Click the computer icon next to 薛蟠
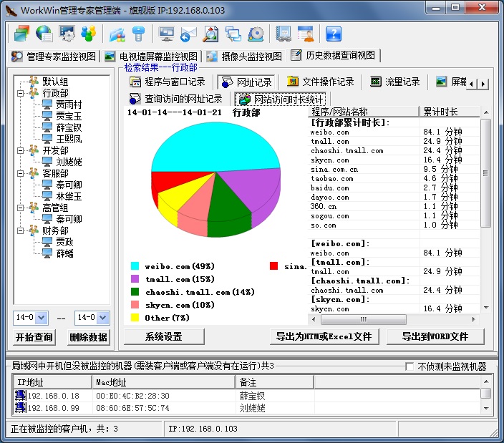 [x=47, y=253]
